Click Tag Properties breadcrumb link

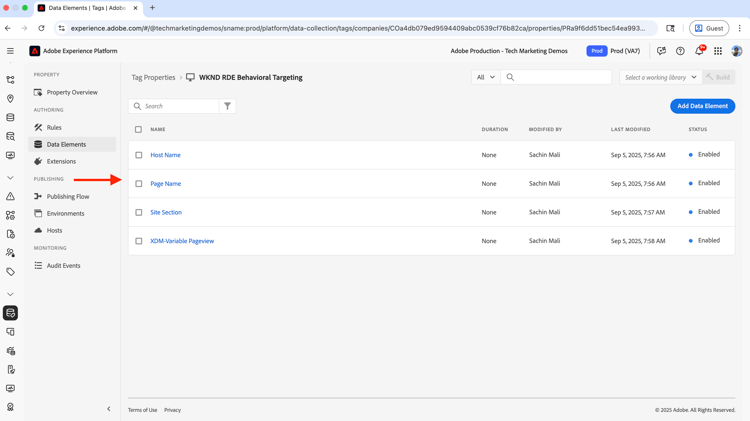pyautogui.click(x=153, y=77)
